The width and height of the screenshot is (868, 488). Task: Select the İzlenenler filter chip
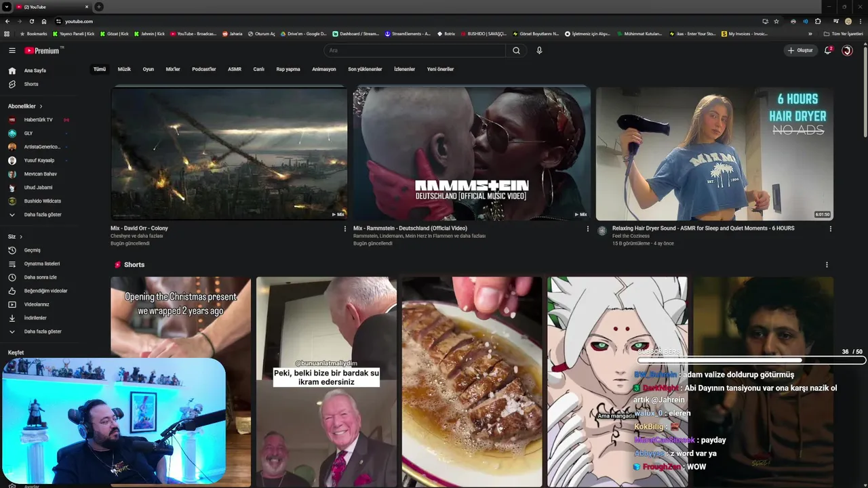click(404, 69)
